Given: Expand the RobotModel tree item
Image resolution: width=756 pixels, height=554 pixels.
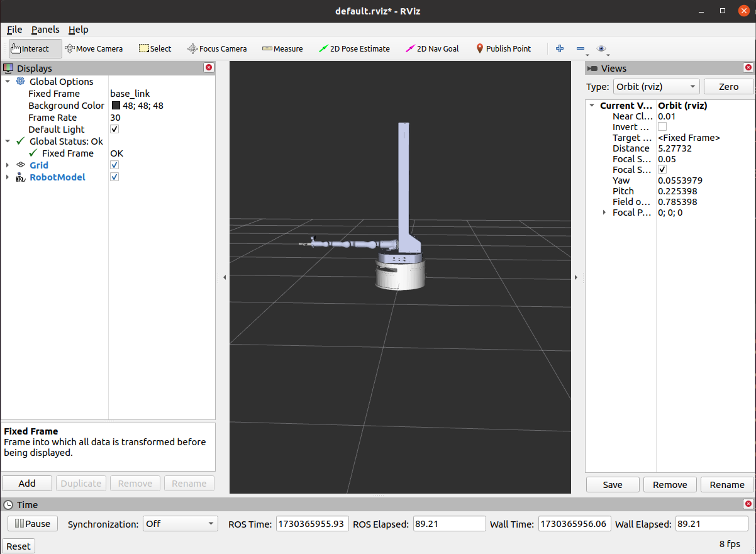Looking at the screenshot, I should pyautogui.click(x=8, y=177).
